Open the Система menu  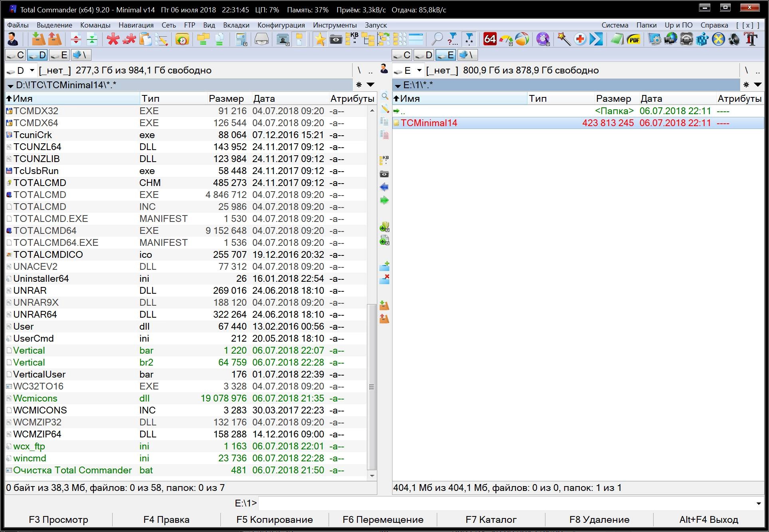point(615,25)
